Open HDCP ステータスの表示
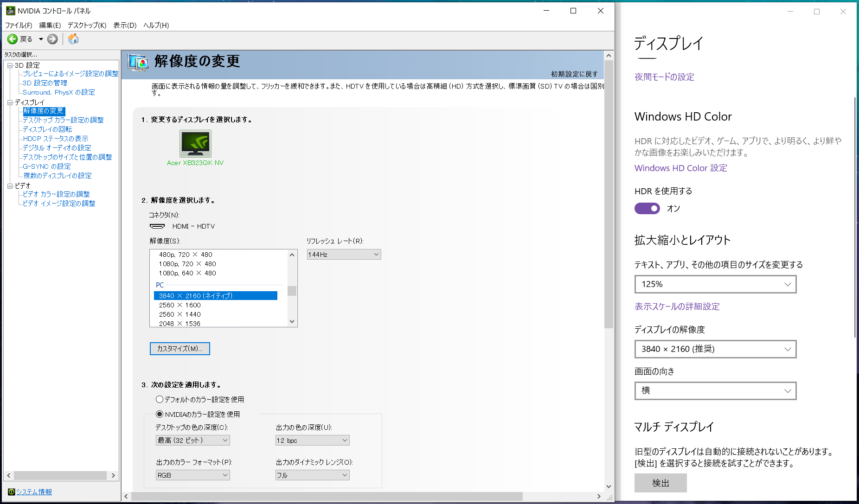Viewport: 859px width, 504px height. coord(56,139)
